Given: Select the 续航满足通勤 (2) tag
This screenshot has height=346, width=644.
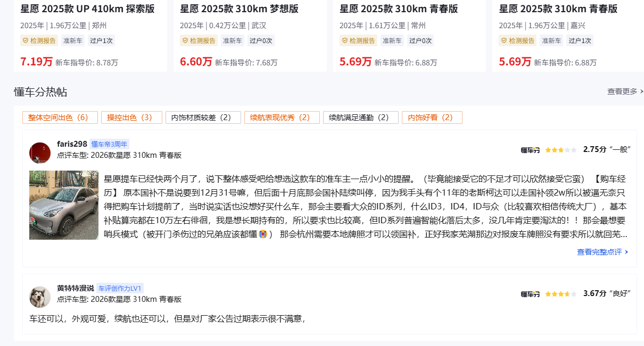Looking at the screenshot, I should [361, 117].
